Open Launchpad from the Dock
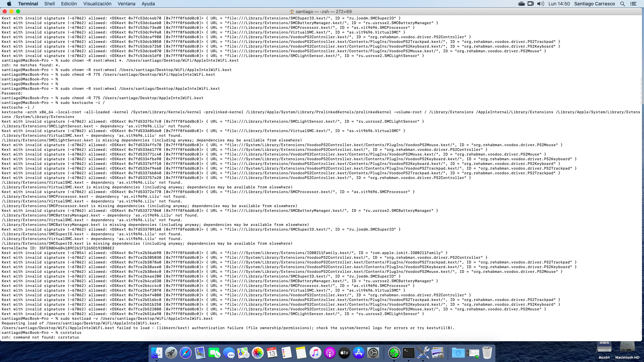The width and height of the screenshot is (644, 362). coord(171,353)
